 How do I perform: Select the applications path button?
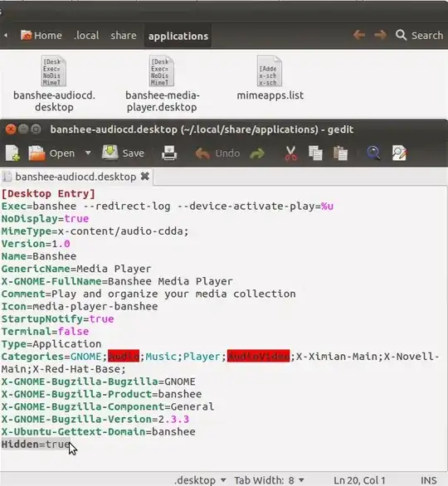tap(178, 36)
